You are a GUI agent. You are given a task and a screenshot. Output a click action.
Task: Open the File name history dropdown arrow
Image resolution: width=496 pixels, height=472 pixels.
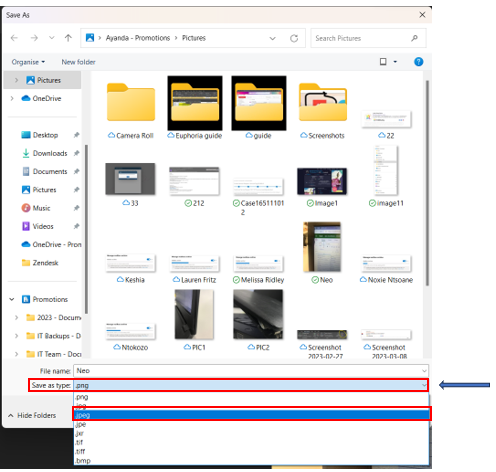click(424, 371)
